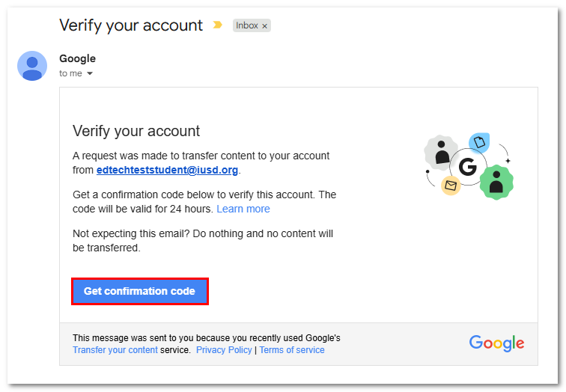Open the Privacy Policy link
566x392 pixels.
coord(224,350)
